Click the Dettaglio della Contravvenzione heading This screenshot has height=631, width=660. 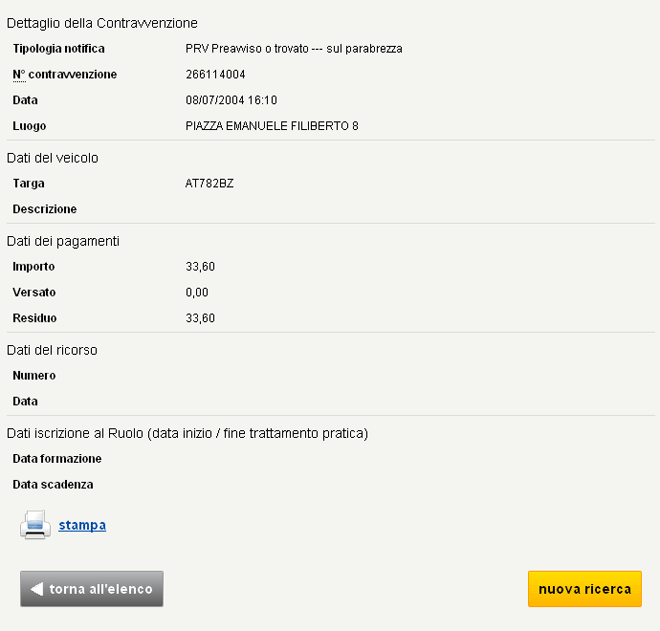coord(102,23)
